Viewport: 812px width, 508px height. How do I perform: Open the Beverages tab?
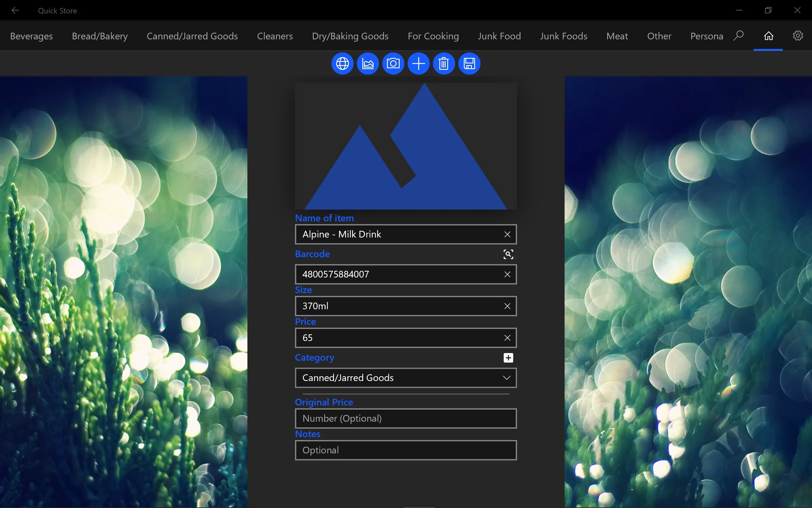click(x=31, y=36)
